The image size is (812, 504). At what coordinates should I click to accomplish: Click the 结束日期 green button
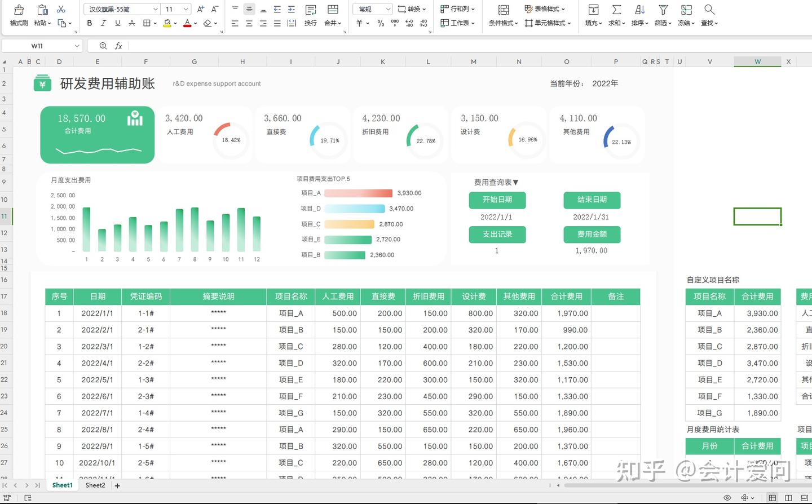[592, 200]
